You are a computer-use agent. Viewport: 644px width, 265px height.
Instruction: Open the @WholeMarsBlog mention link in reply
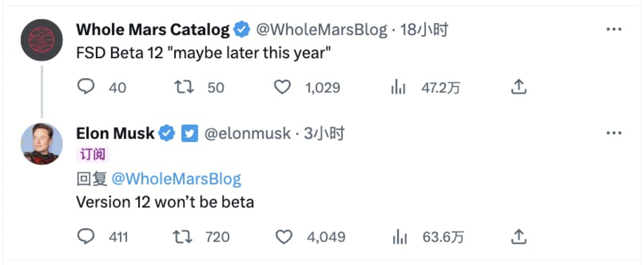click(x=176, y=179)
